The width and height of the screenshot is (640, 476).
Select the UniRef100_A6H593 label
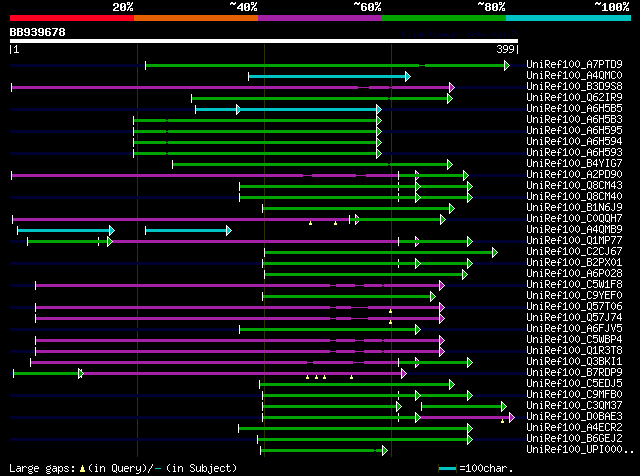pyautogui.click(x=574, y=152)
